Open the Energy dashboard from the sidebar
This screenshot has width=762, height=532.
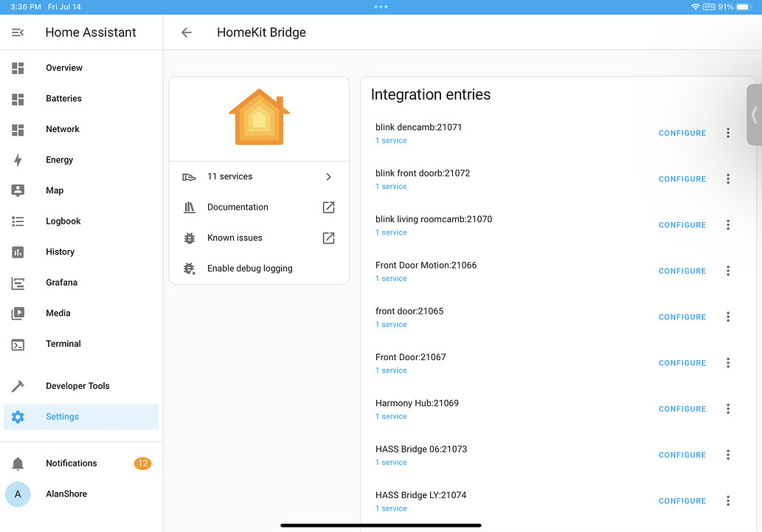[x=58, y=159]
